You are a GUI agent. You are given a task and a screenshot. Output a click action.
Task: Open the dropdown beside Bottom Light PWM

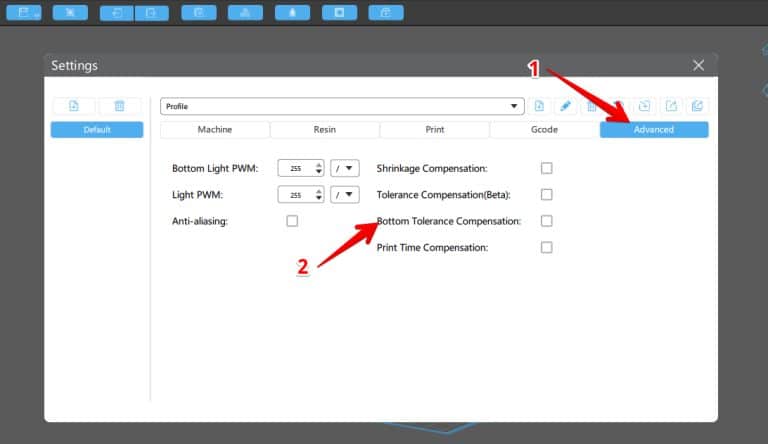tap(345, 168)
